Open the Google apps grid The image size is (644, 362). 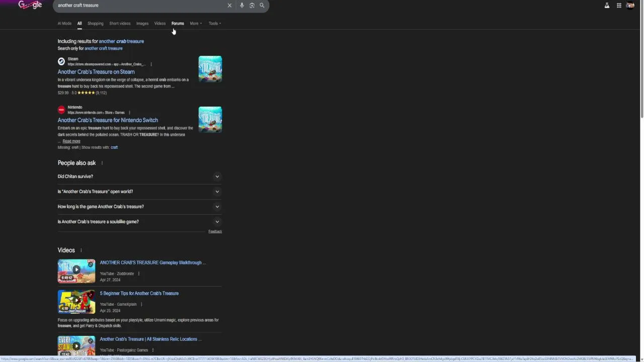point(619,6)
